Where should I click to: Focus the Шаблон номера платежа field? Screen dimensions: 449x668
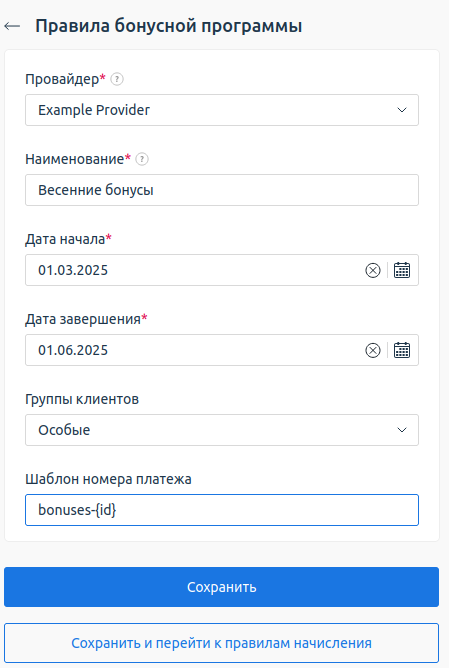click(x=222, y=510)
